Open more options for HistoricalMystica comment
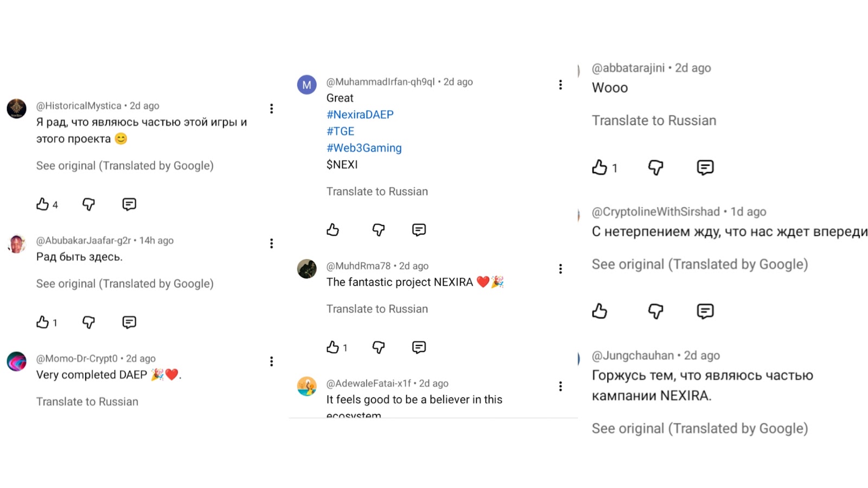Image resolution: width=868 pixels, height=488 pixels. click(271, 108)
